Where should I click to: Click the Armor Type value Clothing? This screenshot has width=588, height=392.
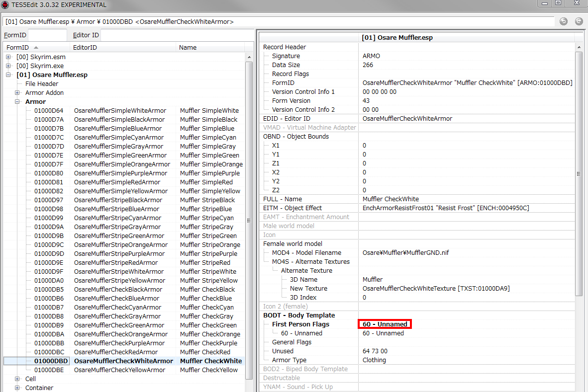point(374,360)
